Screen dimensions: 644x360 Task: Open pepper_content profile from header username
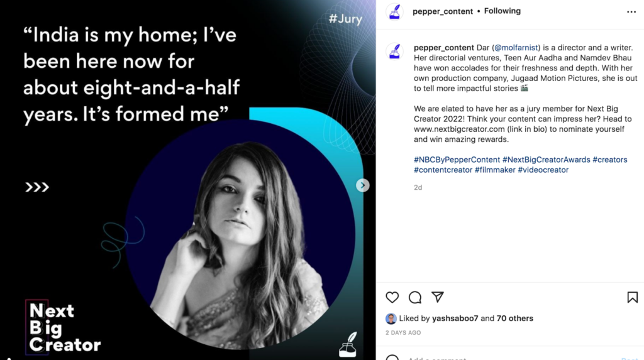(x=442, y=11)
